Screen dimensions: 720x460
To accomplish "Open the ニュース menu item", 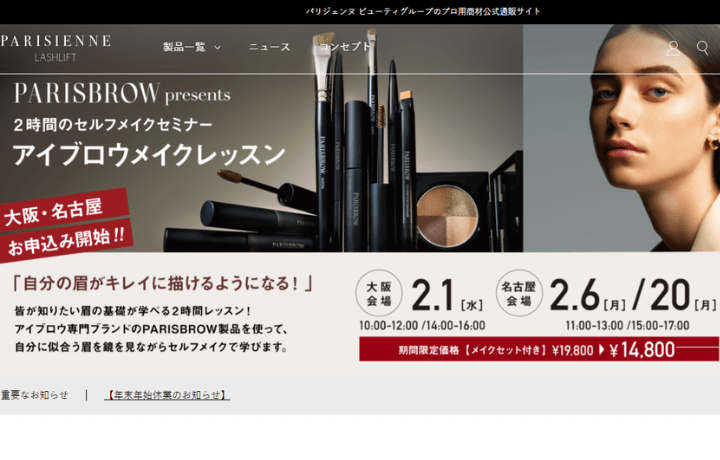I will point(270,47).
